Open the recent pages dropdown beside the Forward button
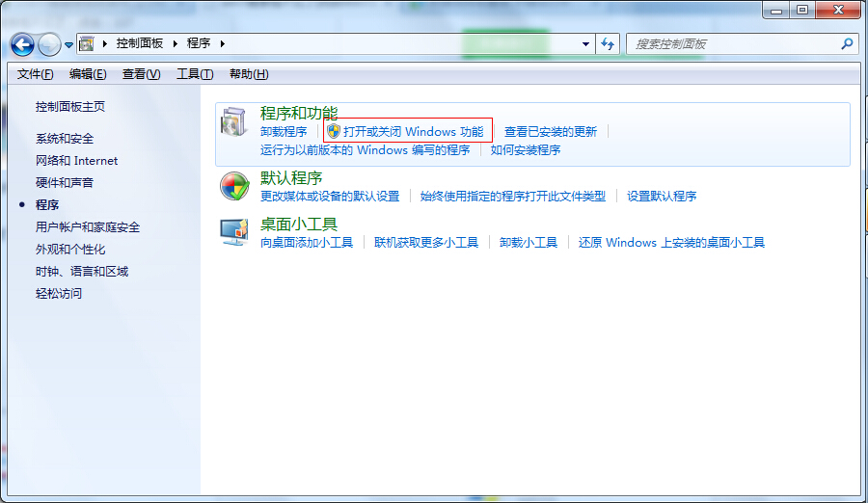 tap(68, 45)
